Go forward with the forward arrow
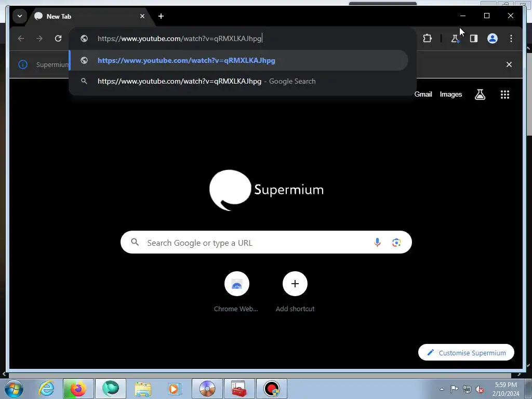Image resolution: width=532 pixels, height=399 pixels. tap(39, 38)
